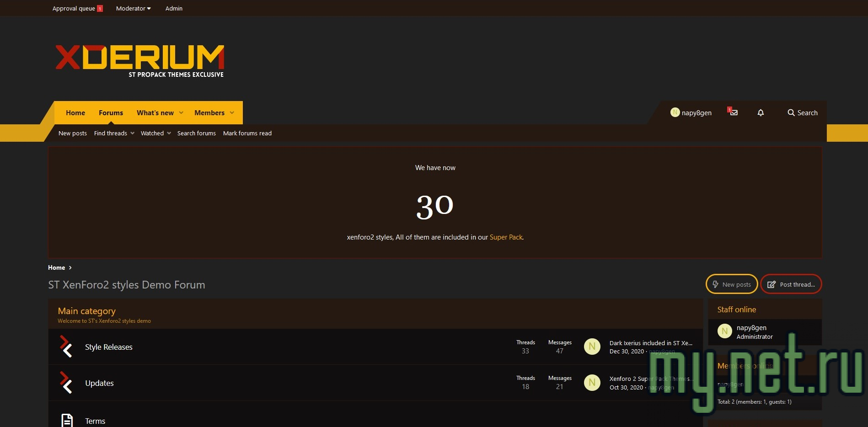Open the Approval queue badge link
The width and height of the screenshot is (868, 427).
77,8
